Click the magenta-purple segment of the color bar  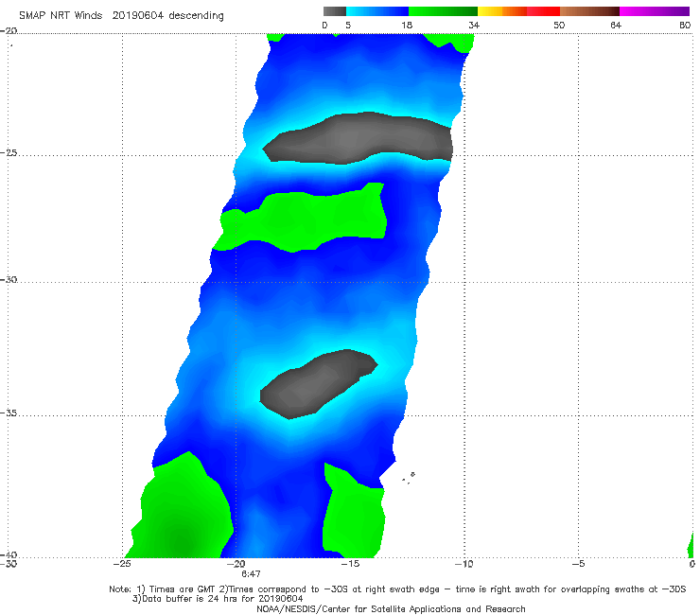click(655, 11)
